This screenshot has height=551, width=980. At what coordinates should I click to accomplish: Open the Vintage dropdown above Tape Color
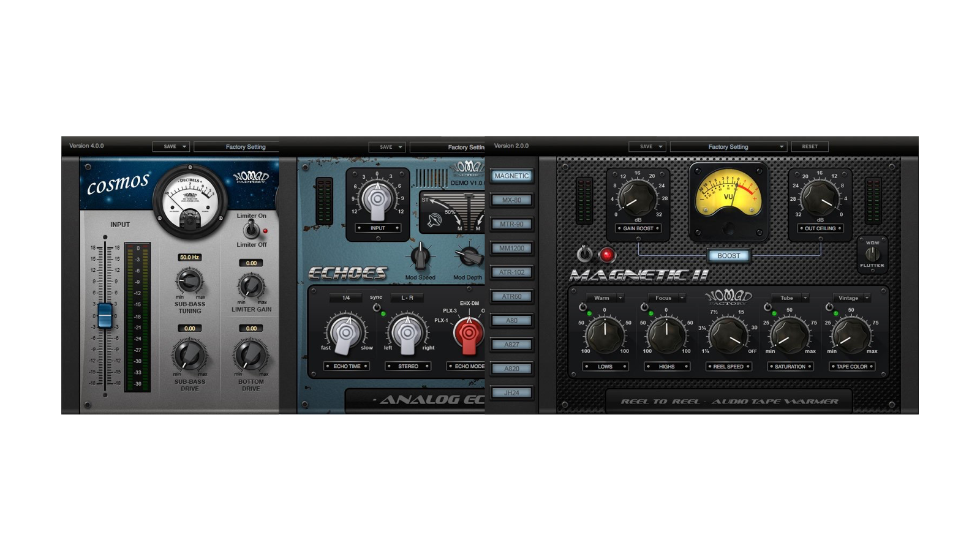click(x=851, y=298)
